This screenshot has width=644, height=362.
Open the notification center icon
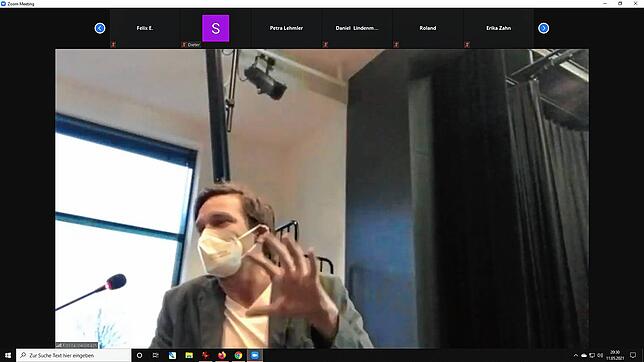tap(633, 355)
